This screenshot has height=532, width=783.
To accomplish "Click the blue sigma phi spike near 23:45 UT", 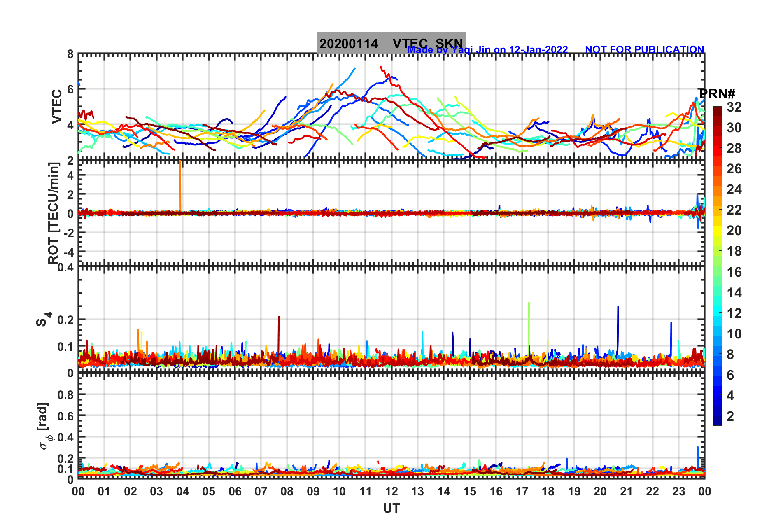I will (698, 457).
